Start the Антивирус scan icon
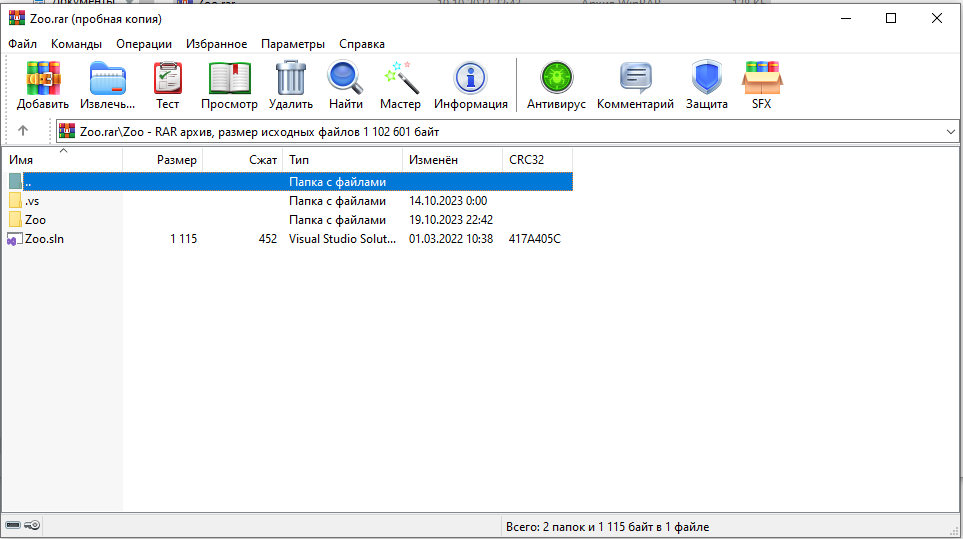The image size is (963, 539). (x=554, y=78)
